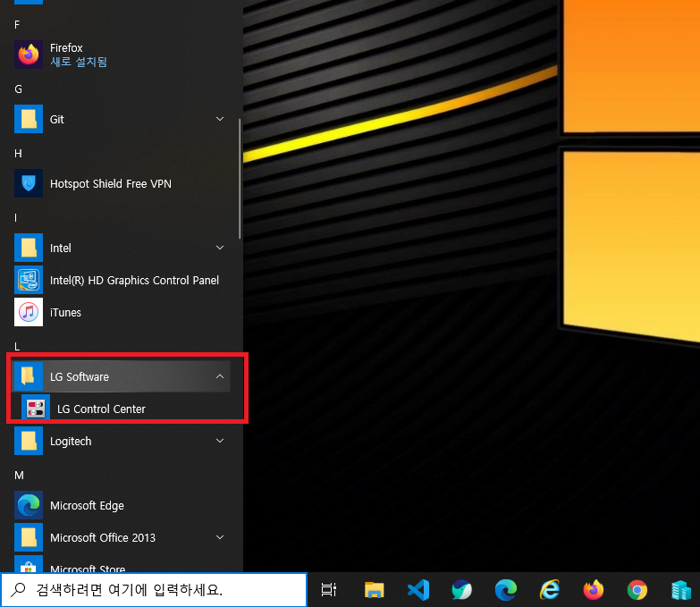Launch iTunes from its music note icon
700x607 pixels.
coord(29,312)
